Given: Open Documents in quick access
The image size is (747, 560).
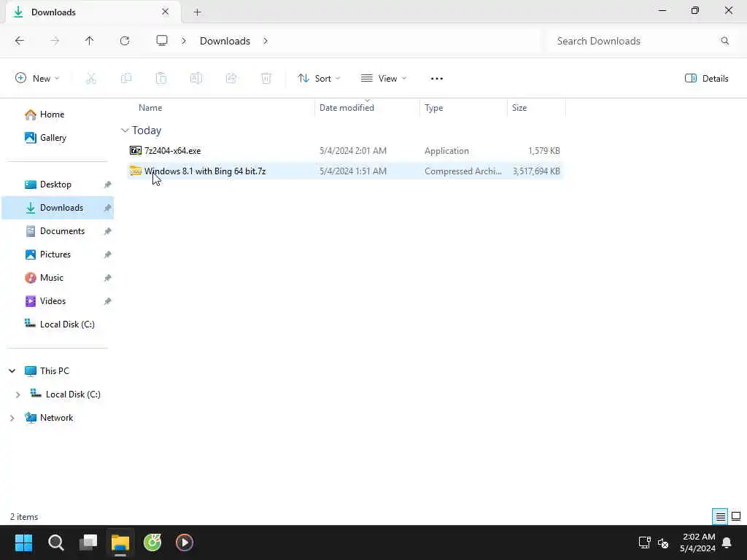Looking at the screenshot, I should click(62, 231).
